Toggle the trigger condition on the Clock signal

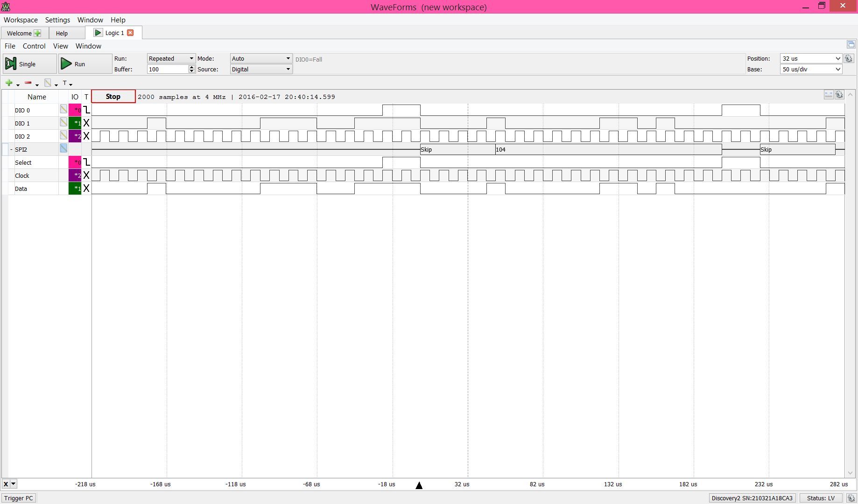[x=87, y=175]
